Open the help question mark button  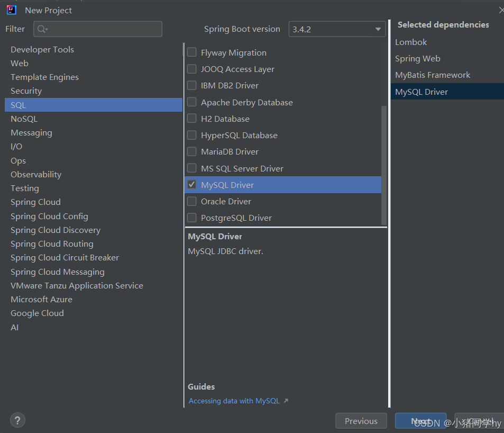tap(17, 420)
